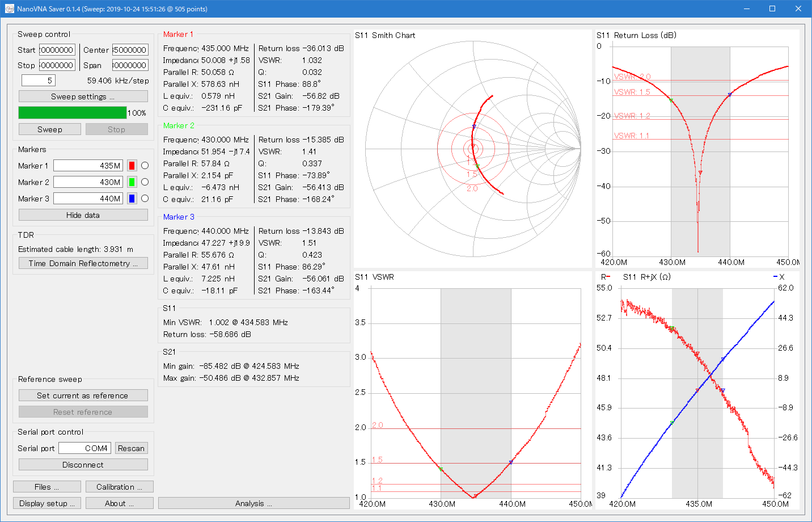Click S11 Return loss -58.686 dB text
This screenshot has width=812, height=522.
point(207,334)
